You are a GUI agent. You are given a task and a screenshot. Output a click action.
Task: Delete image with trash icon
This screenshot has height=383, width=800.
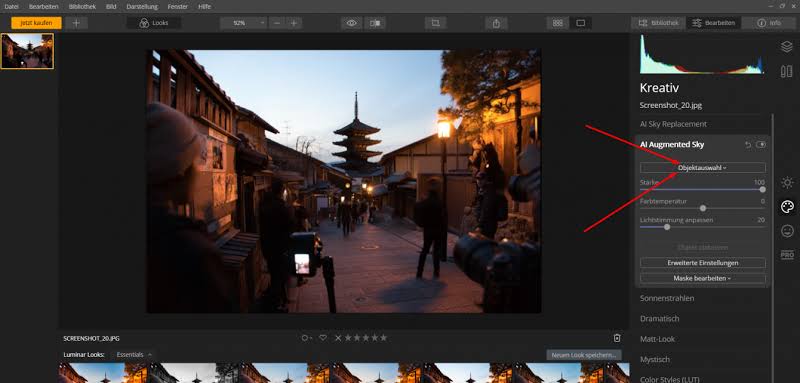(x=617, y=338)
